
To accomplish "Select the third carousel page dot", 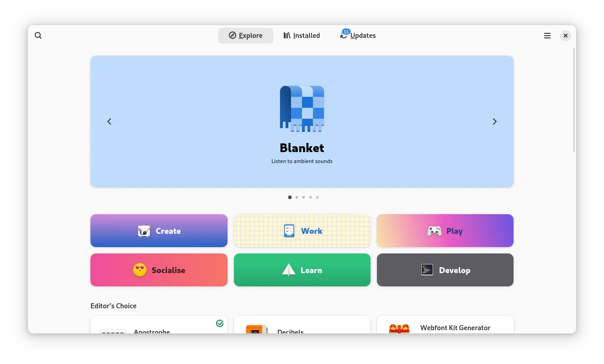I will click(x=303, y=197).
